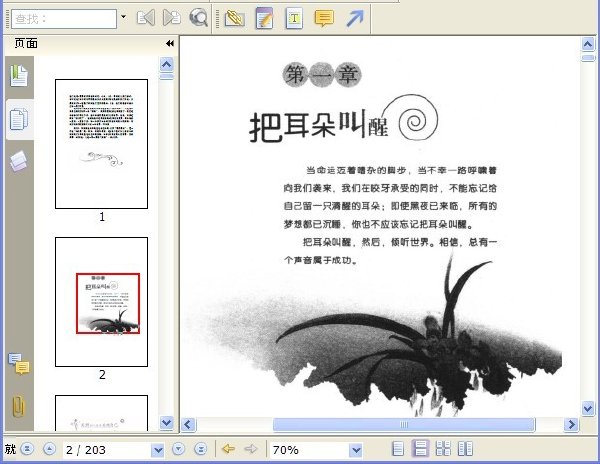The image size is (600, 464).
Task: Open the comments panel icon
Action: [x=19, y=364]
